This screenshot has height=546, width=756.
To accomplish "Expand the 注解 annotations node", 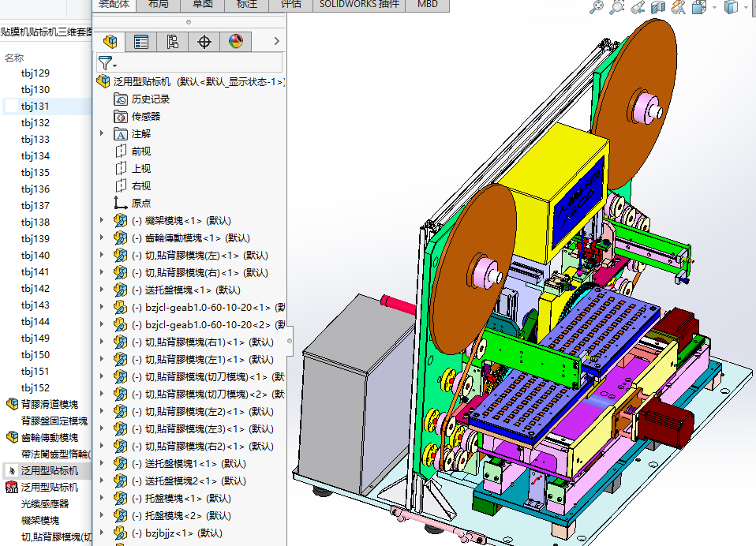I will click(x=102, y=133).
